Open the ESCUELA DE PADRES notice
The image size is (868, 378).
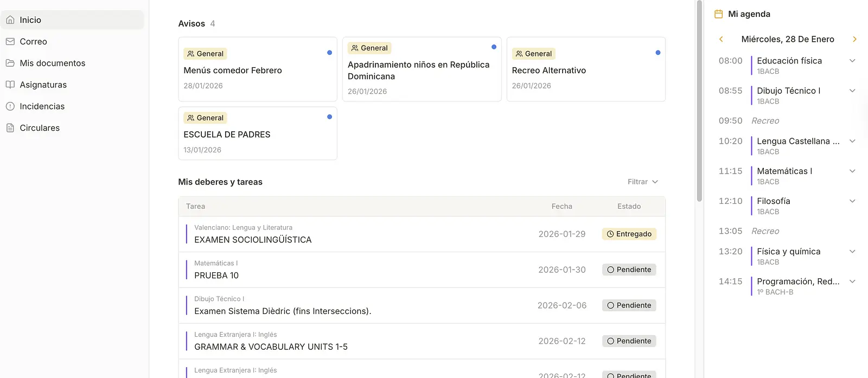click(227, 134)
